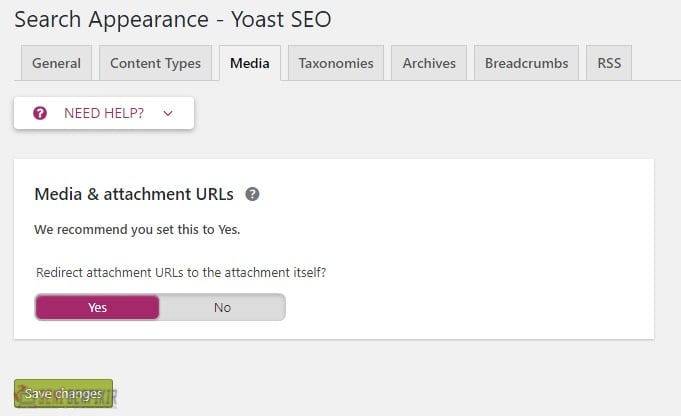This screenshot has height=416, width=681.
Task: Open the Content Types tab
Action: click(155, 63)
